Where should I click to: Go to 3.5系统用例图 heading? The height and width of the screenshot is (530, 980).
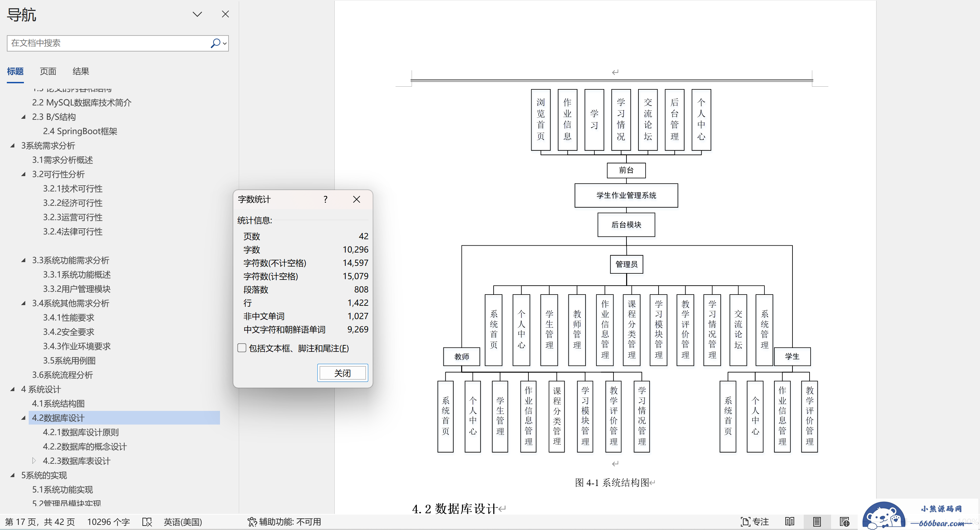pyautogui.click(x=69, y=360)
